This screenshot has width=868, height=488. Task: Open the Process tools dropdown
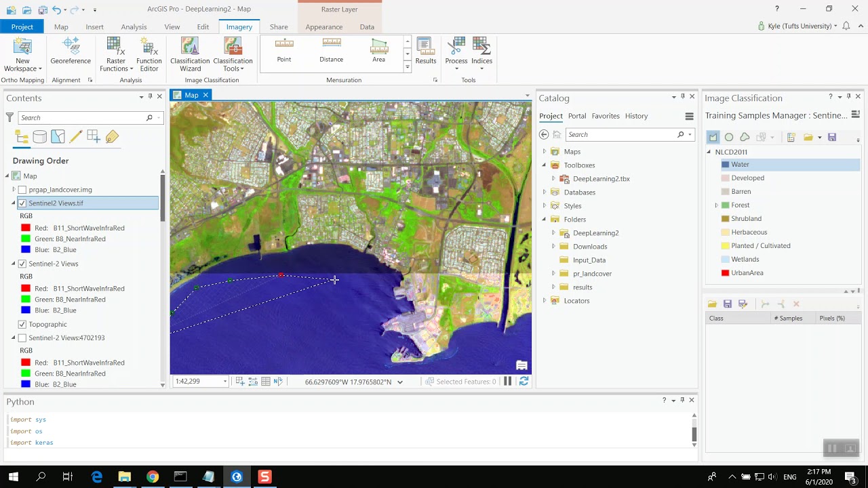click(456, 55)
